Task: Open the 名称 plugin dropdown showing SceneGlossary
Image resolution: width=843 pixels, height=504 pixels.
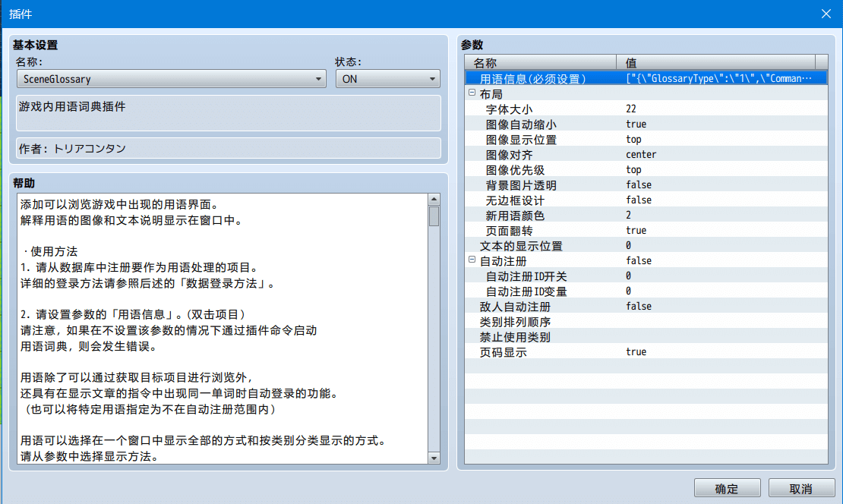Action: click(172, 79)
